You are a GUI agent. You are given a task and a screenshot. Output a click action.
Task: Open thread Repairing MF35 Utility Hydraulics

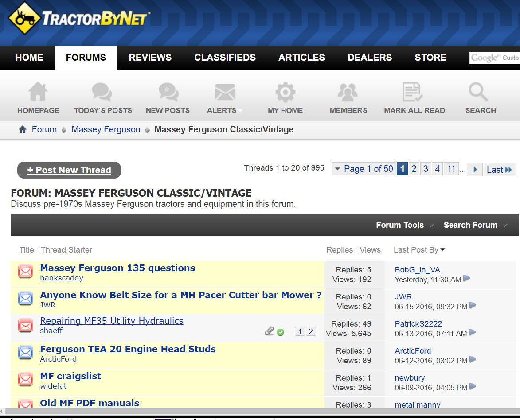point(111,321)
